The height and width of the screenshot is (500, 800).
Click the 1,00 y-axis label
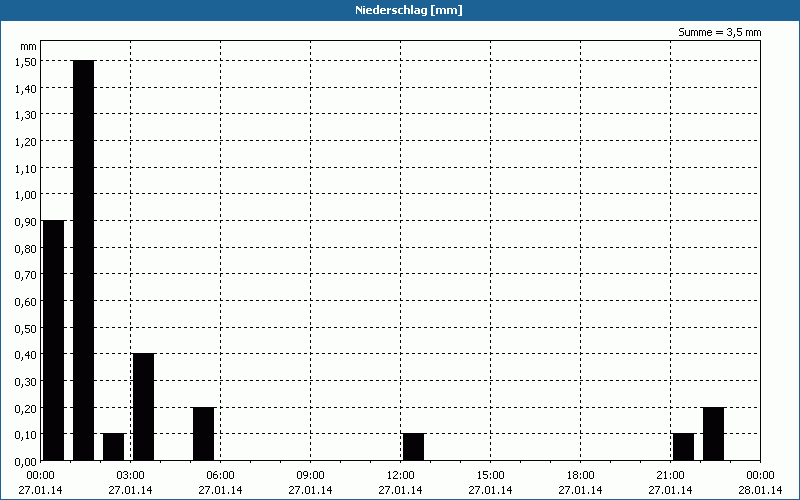tap(26, 195)
